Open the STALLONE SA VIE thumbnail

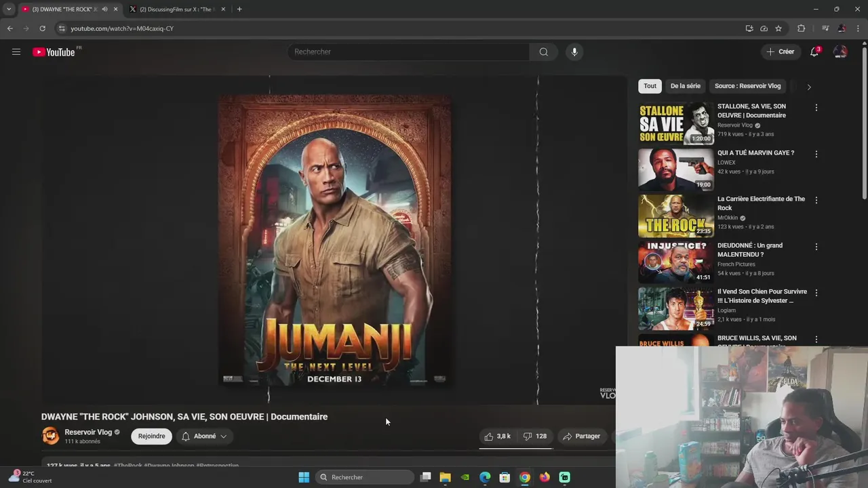(x=675, y=123)
